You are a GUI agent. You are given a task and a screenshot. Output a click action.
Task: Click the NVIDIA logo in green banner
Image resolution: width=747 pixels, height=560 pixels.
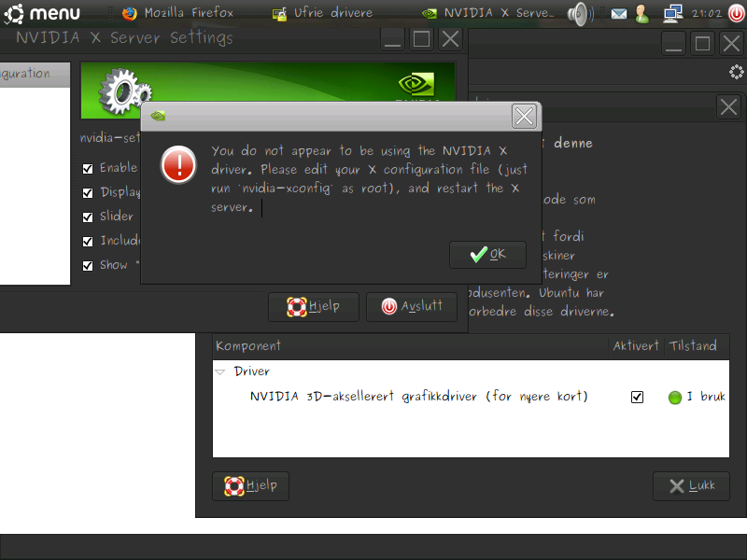tap(416, 85)
